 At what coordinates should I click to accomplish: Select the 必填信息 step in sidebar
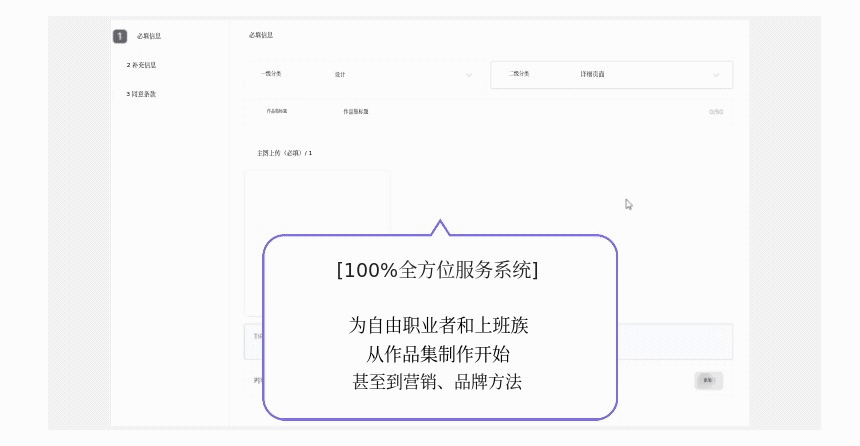149,37
